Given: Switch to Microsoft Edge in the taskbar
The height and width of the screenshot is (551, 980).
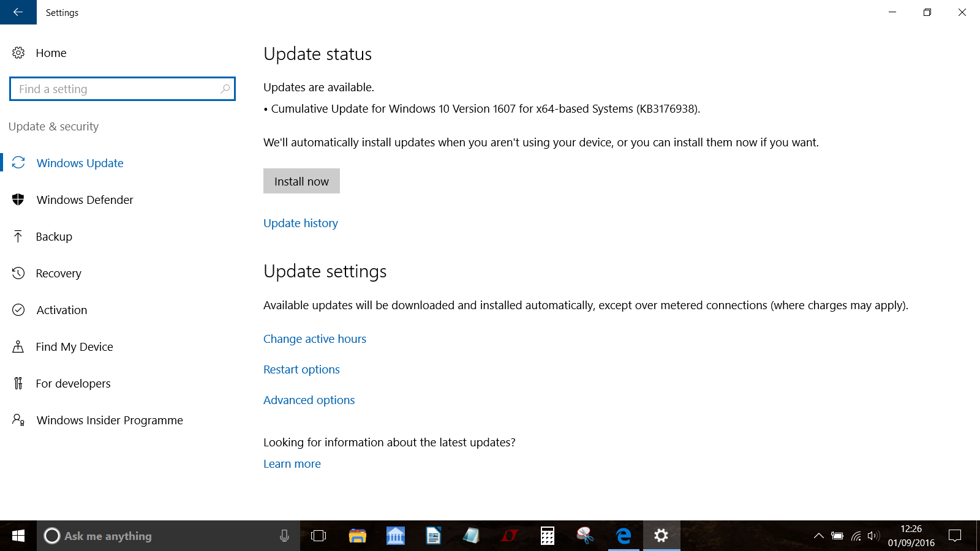Looking at the screenshot, I should 624,536.
